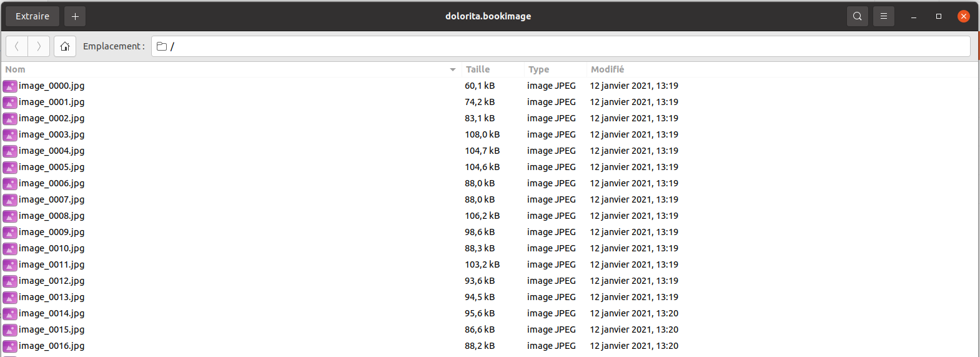Screen dimensions: 980x357
Task: Maximize the dolorita.bookimage window
Action: (x=939, y=16)
